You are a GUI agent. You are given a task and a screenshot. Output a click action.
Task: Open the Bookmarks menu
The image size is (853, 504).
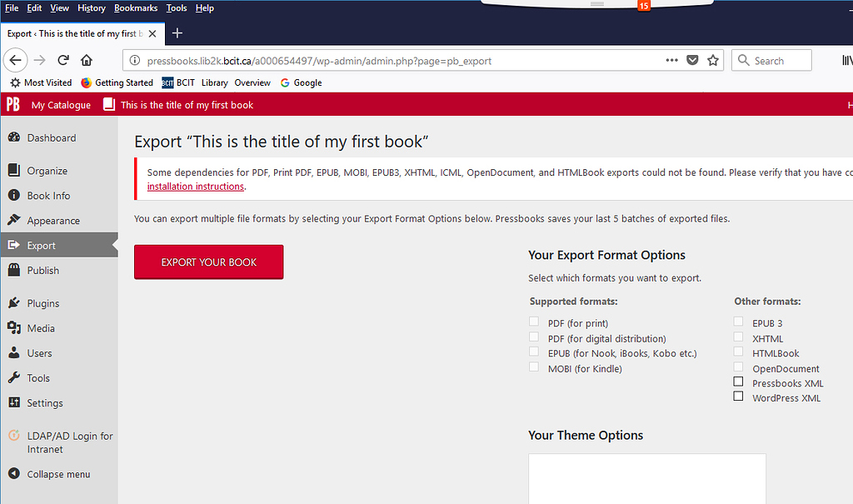(x=136, y=7)
